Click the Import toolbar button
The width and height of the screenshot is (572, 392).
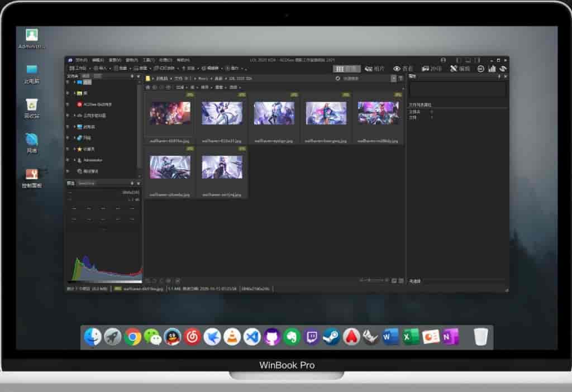[x=102, y=68]
